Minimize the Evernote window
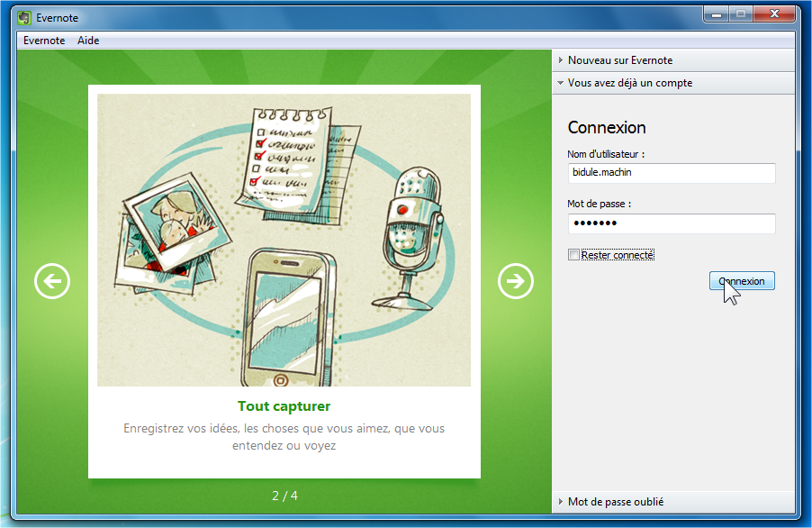Viewport: 812px width, 528px height. 717,14
